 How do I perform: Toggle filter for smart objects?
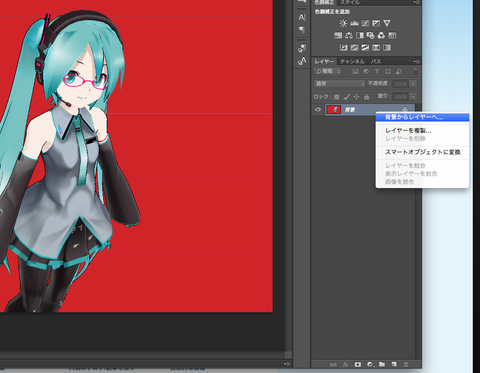399,71
